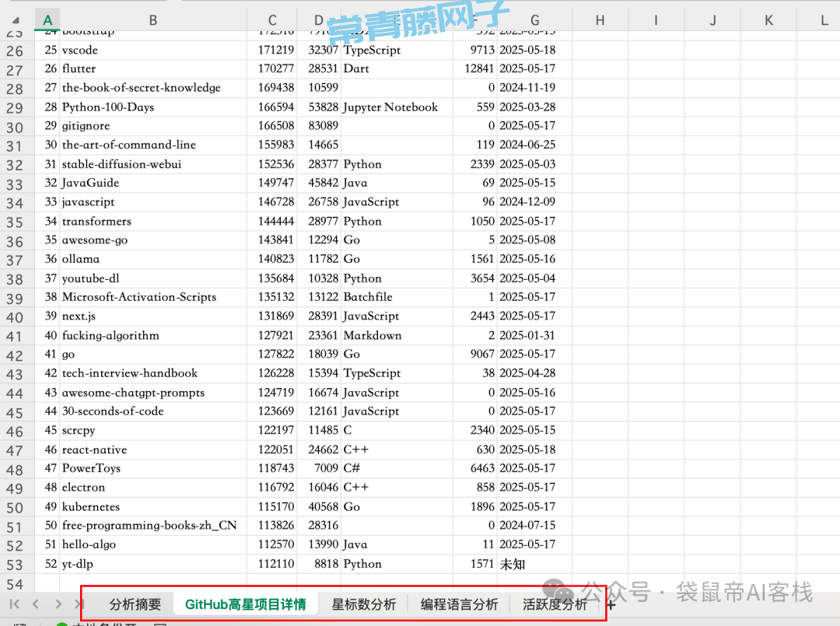Select column A header
This screenshot has width=840, height=626.
(x=47, y=20)
